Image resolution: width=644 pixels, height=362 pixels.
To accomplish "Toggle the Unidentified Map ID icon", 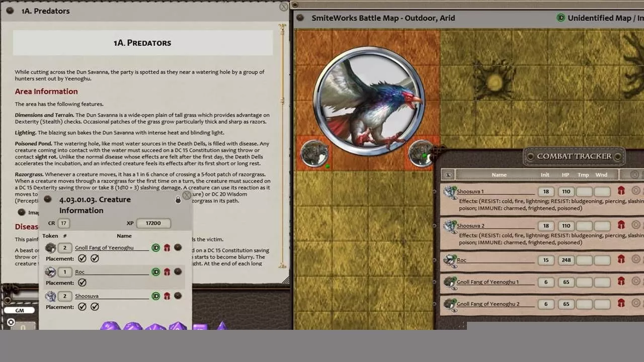I will pos(560,18).
